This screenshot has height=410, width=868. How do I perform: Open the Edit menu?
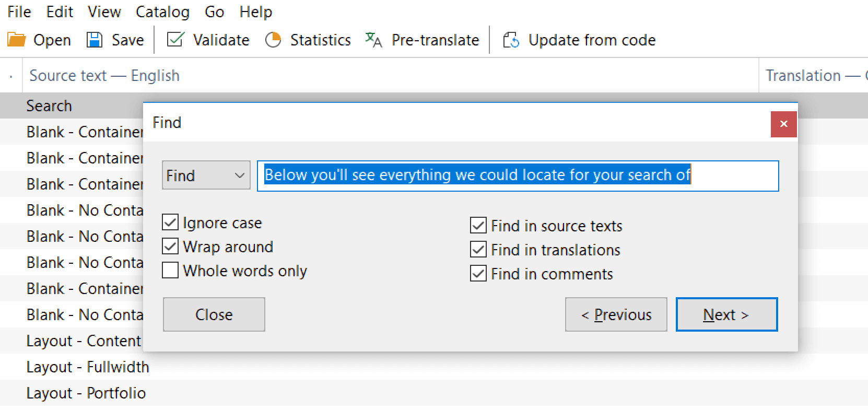[x=60, y=11]
